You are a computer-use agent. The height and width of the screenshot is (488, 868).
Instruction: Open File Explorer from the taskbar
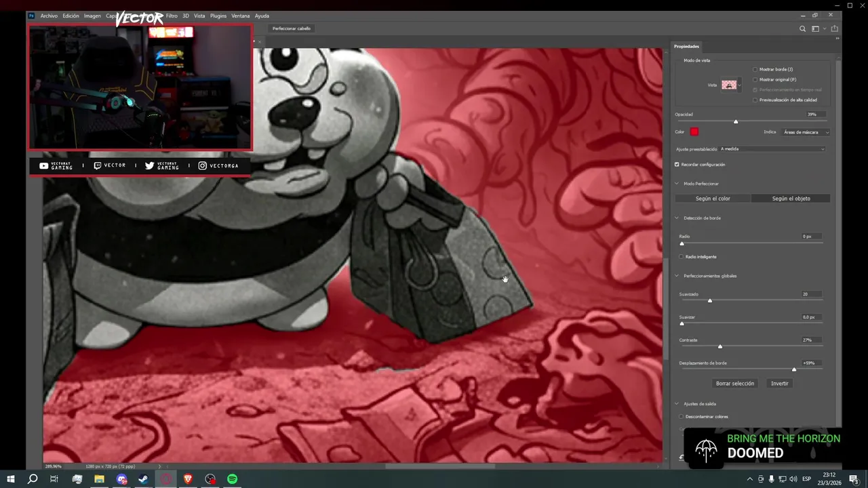point(99,479)
